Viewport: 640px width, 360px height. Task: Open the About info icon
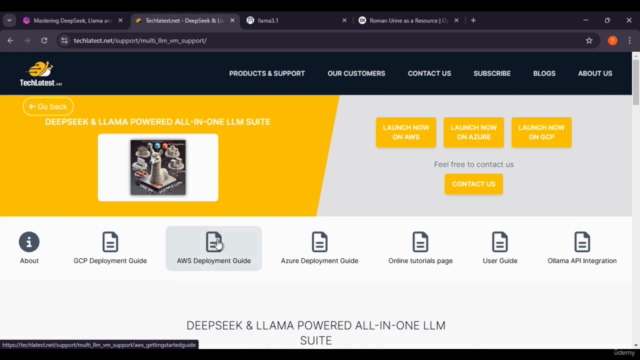click(x=29, y=242)
